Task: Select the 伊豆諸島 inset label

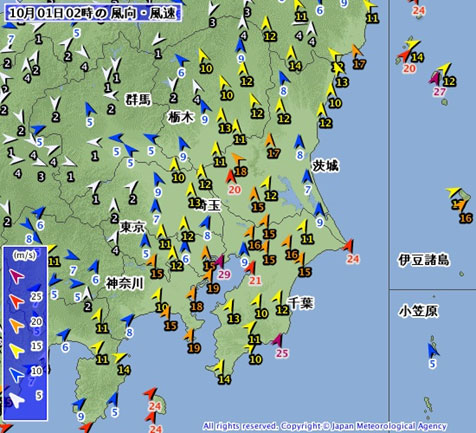Action: [x=423, y=260]
